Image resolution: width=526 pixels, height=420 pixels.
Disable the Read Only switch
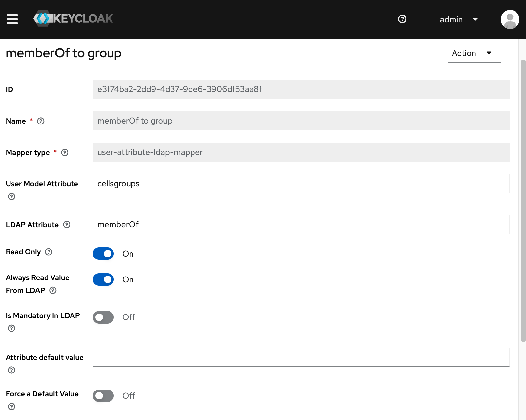[x=103, y=254]
